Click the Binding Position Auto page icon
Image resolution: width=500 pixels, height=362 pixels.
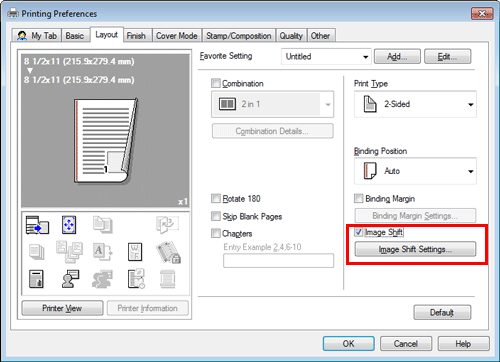[370, 171]
